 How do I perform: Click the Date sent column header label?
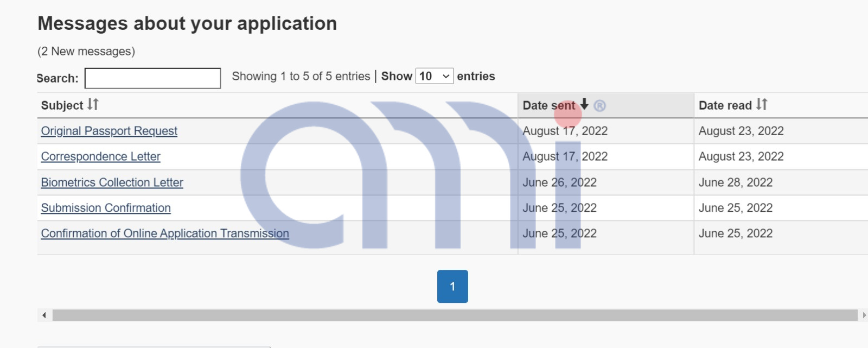coord(548,105)
